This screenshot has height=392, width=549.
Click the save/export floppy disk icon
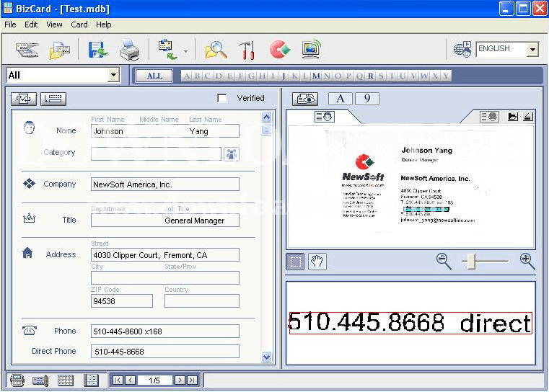point(98,50)
